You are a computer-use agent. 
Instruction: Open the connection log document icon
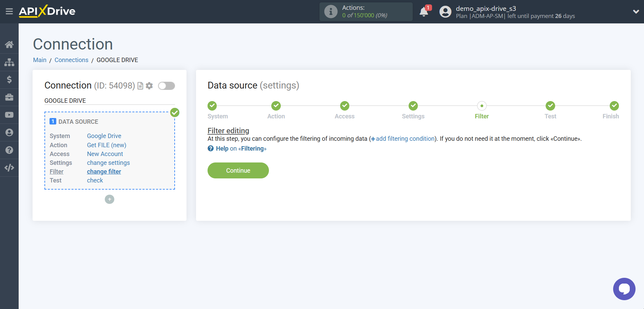point(140,86)
